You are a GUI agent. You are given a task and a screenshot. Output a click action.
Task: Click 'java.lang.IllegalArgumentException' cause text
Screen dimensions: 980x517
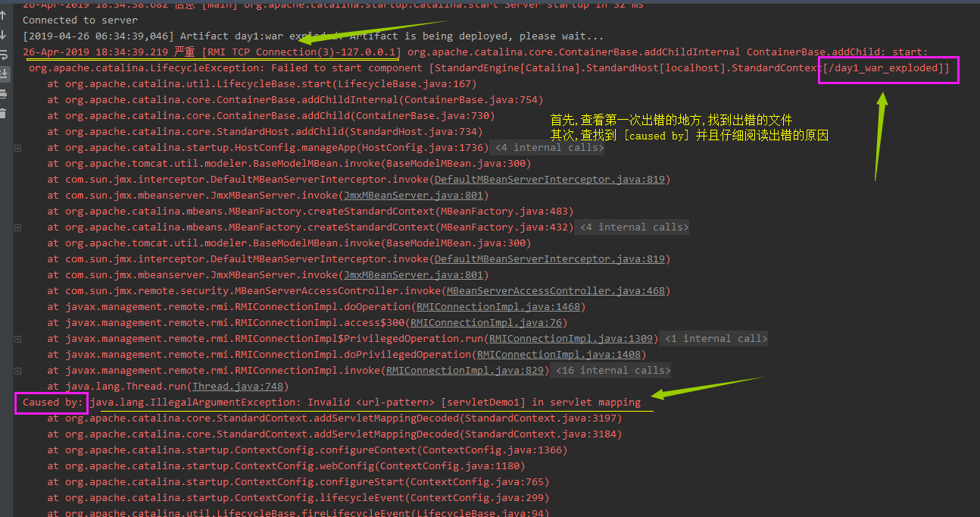195,403
